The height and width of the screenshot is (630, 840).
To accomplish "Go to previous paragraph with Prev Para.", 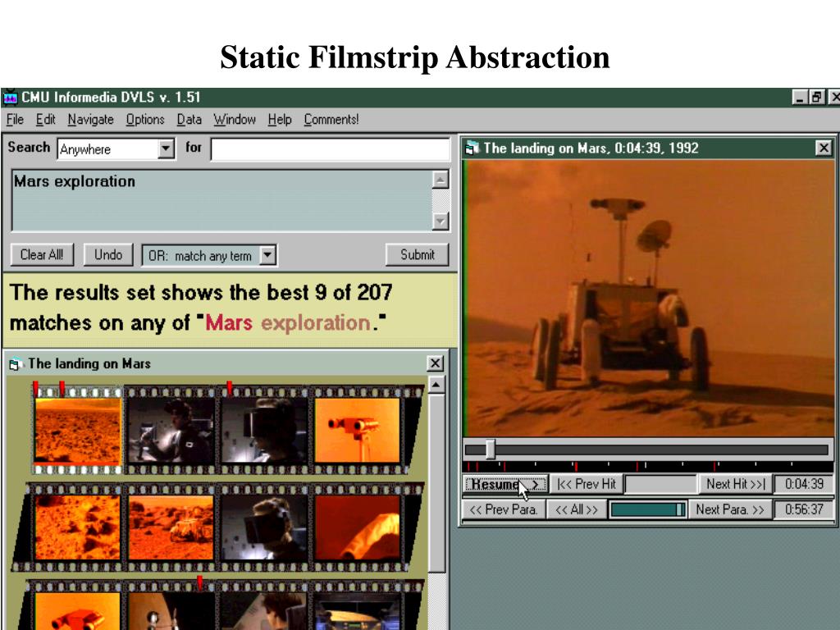I will click(x=504, y=509).
